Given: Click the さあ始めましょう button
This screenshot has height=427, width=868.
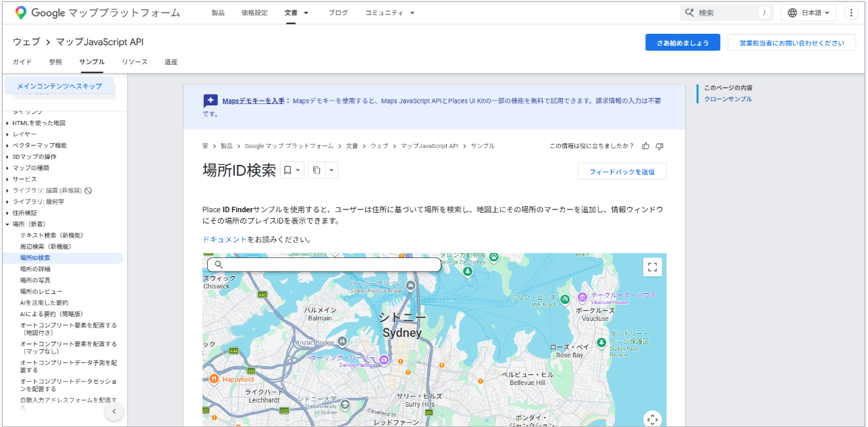Looking at the screenshot, I should pyautogui.click(x=682, y=43).
